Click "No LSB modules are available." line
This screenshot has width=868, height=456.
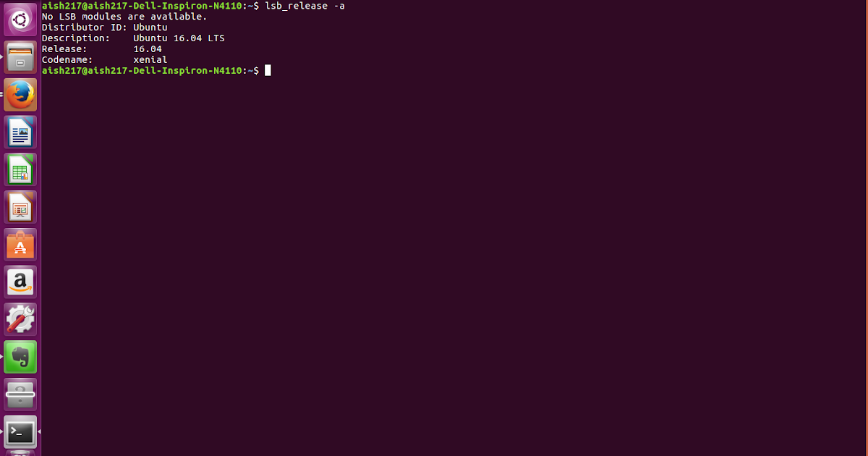pyautogui.click(x=124, y=16)
